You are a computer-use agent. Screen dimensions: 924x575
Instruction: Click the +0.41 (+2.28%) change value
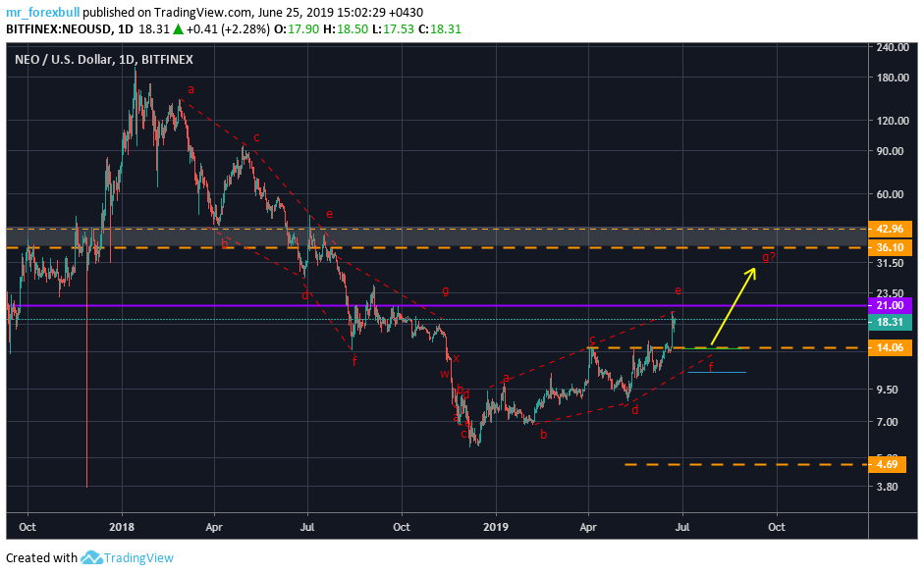228,28
